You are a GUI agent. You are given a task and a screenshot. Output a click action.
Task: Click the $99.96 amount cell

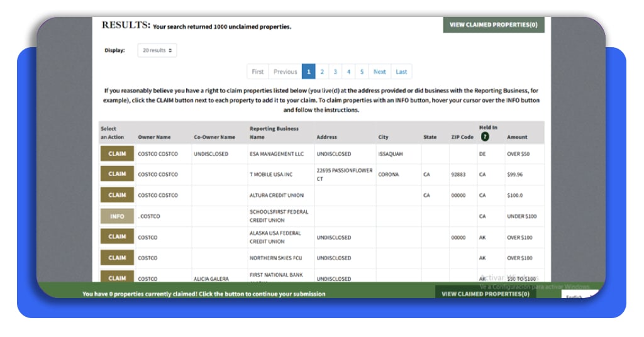[x=515, y=174]
